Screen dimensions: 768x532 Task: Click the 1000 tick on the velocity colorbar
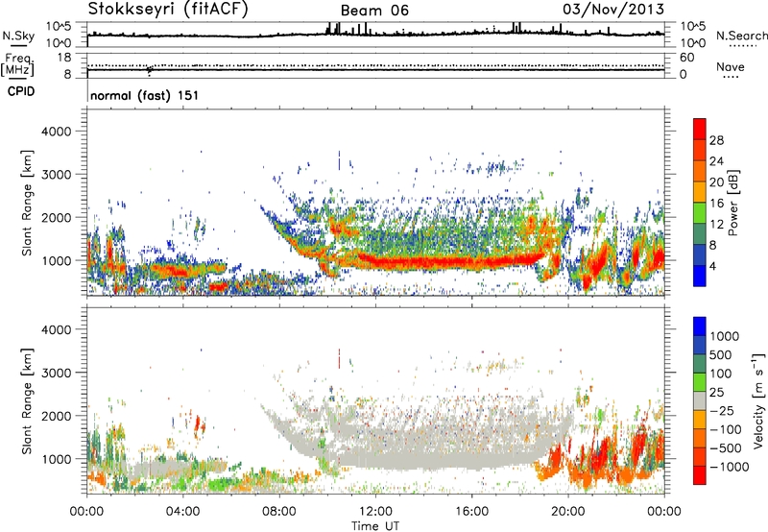[x=724, y=336]
